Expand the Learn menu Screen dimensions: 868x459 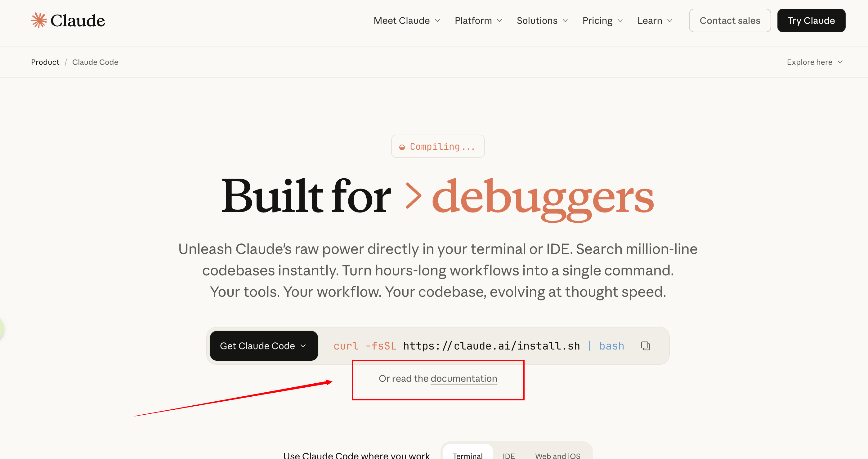[655, 20]
